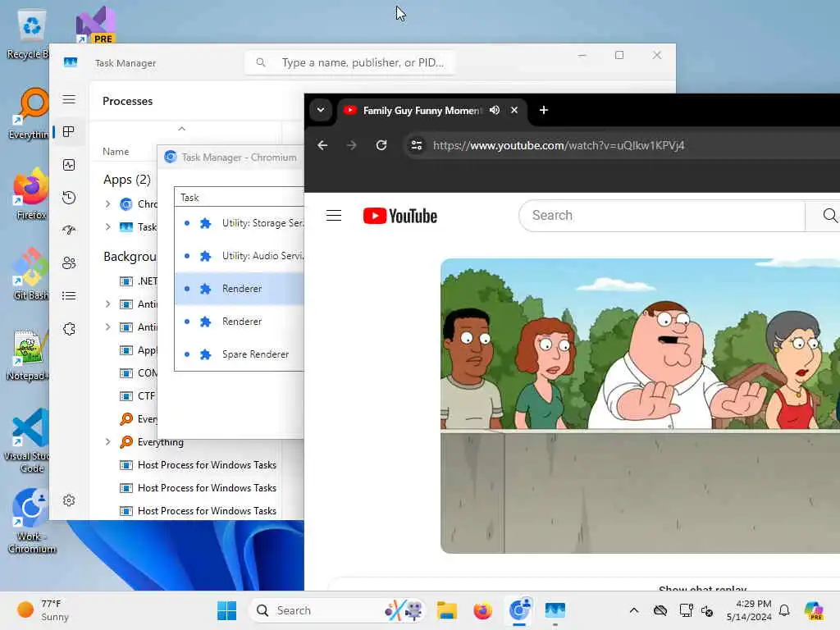Image resolution: width=840 pixels, height=630 pixels.
Task: Collapse sort arrow above Name column
Action: point(181,129)
